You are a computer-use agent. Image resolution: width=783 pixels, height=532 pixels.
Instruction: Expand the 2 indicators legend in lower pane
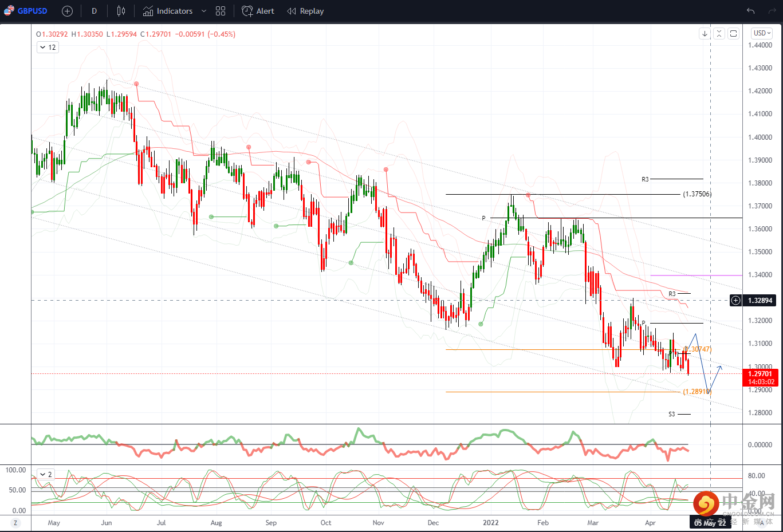pyautogui.click(x=45, y=474)
